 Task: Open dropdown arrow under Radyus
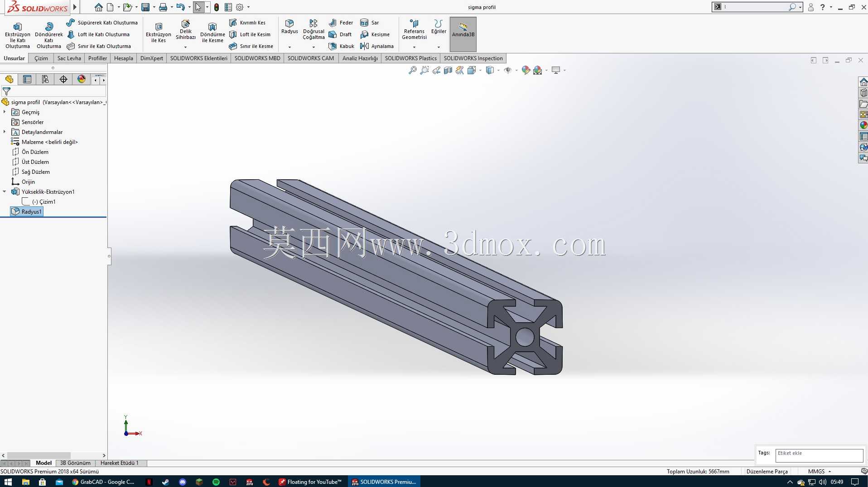tap(289, 47)
